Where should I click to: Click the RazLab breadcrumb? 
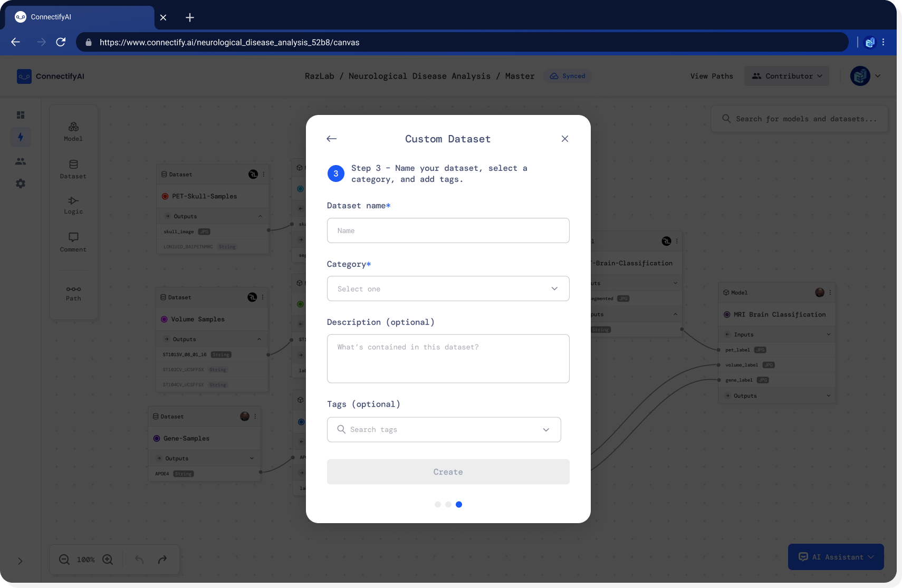tap(319, 76)
